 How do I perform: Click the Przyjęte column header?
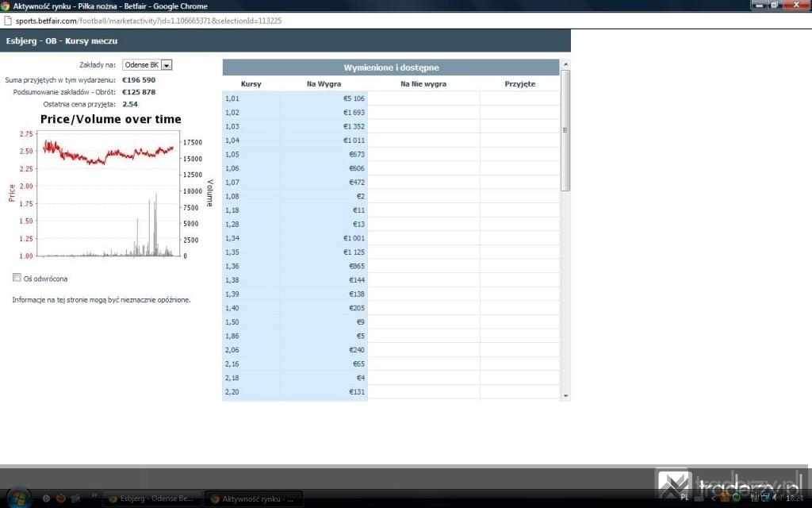click(520, 83)
